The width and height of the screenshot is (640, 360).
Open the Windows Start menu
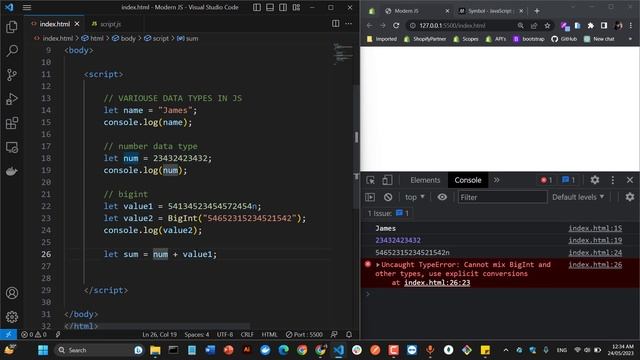click(x=43, y=350)
